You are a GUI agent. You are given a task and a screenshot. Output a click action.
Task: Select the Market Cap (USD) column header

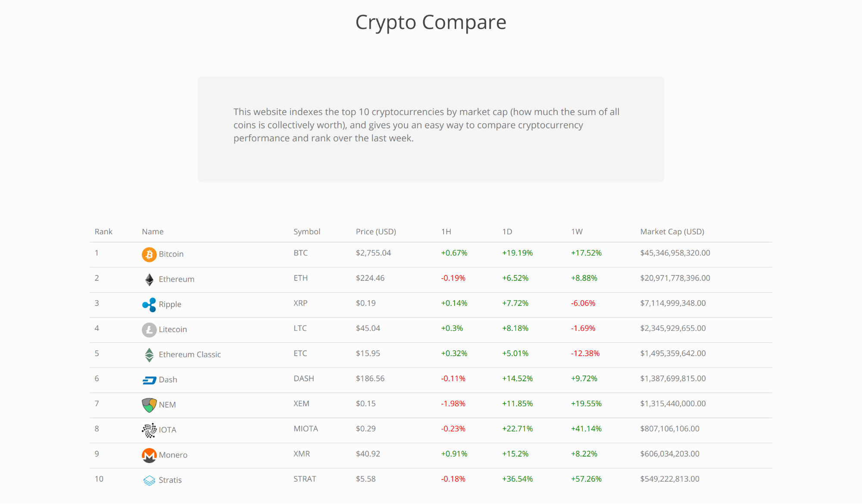pyautogui.click(x=672, y=232)
